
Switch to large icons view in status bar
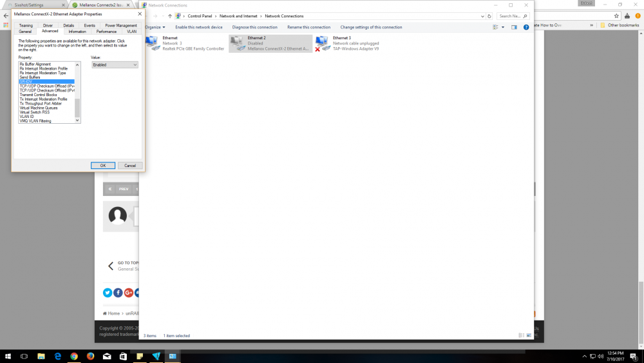tap(529, 335)
